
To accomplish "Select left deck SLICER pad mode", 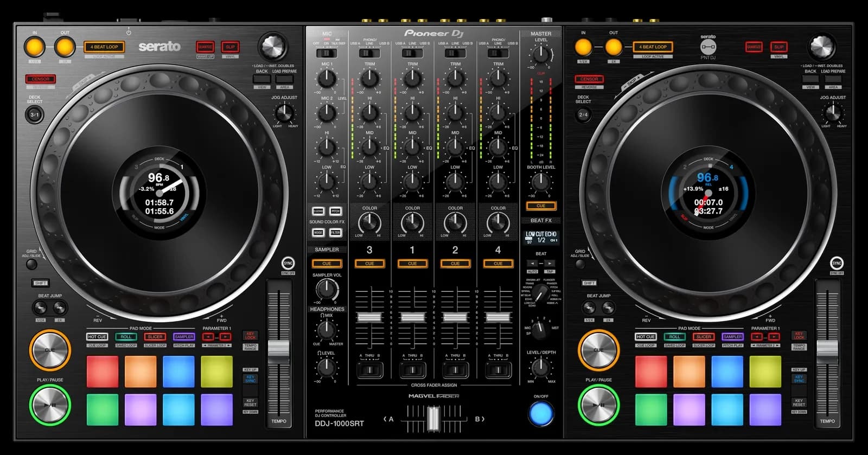I will 155,337.
